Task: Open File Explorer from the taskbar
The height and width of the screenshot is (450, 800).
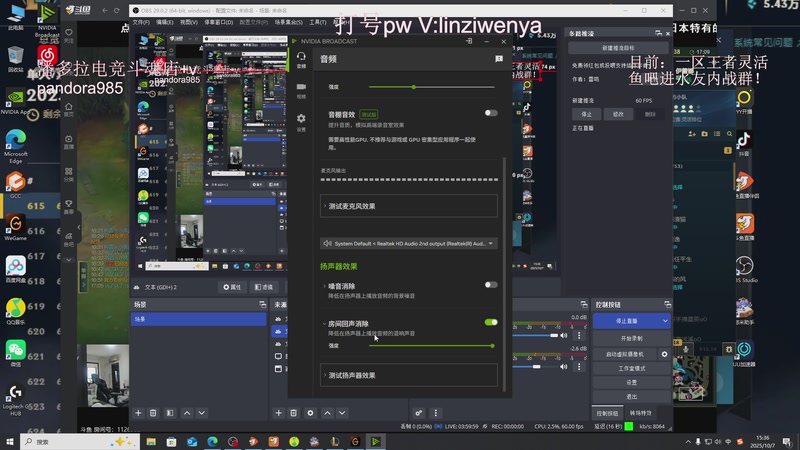Action: click(x=151, y=441)
